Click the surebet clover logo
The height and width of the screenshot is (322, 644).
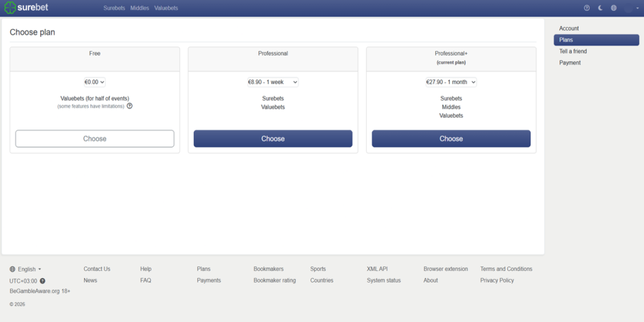10,8
